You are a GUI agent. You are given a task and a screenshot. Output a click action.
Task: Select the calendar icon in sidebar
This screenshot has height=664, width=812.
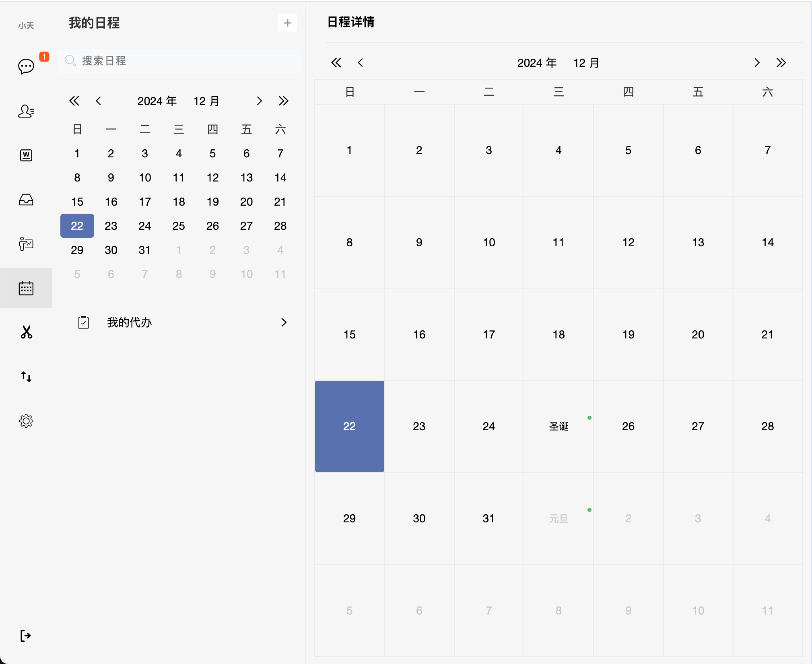26,288
